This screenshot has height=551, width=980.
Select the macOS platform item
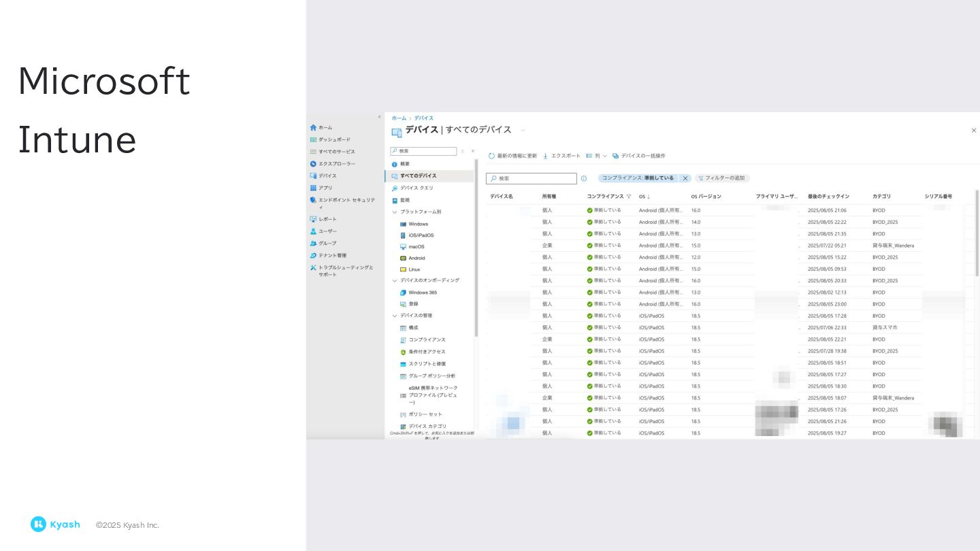(x=412, y=247)
